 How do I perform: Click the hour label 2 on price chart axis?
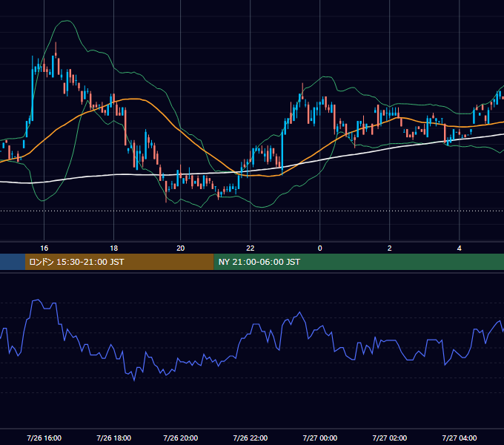(x=390, y=248)
